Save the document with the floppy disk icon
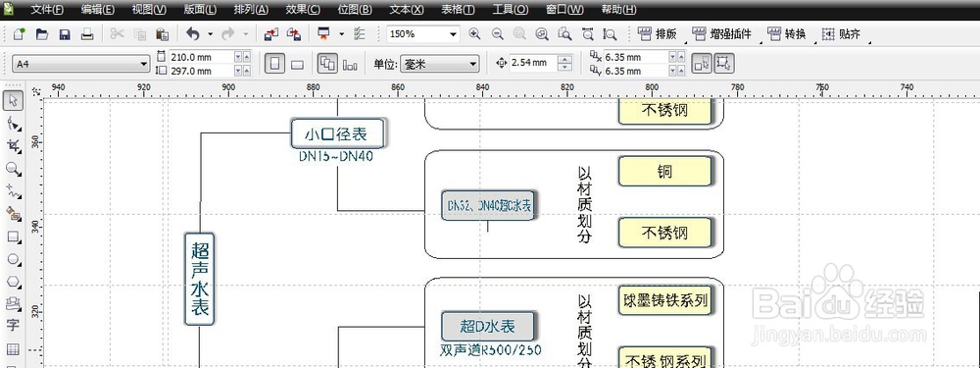 65,34
